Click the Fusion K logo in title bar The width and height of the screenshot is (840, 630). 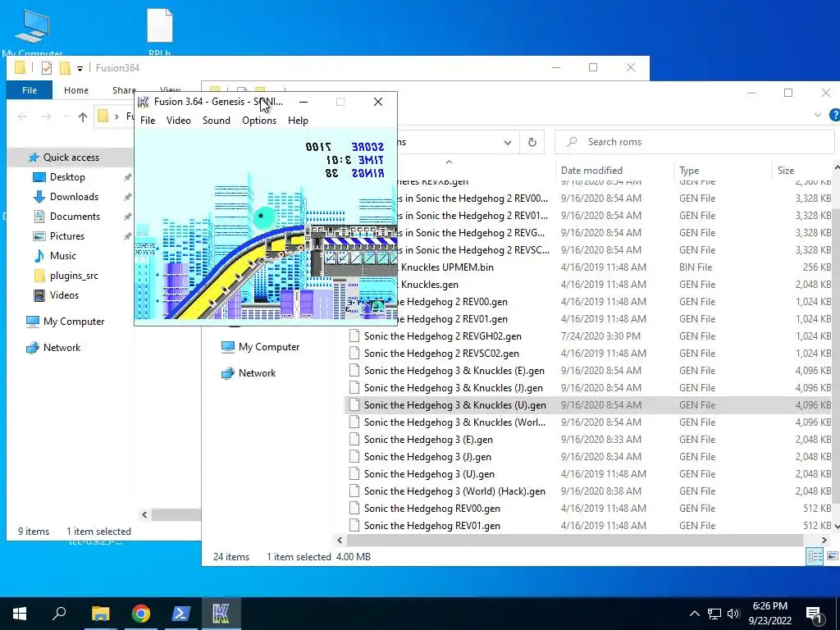(143, 102)
